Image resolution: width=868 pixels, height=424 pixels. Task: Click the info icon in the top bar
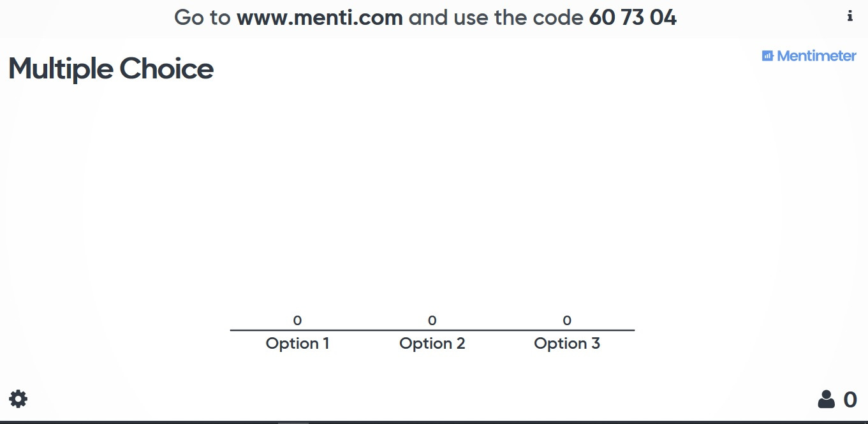[850, 17]
